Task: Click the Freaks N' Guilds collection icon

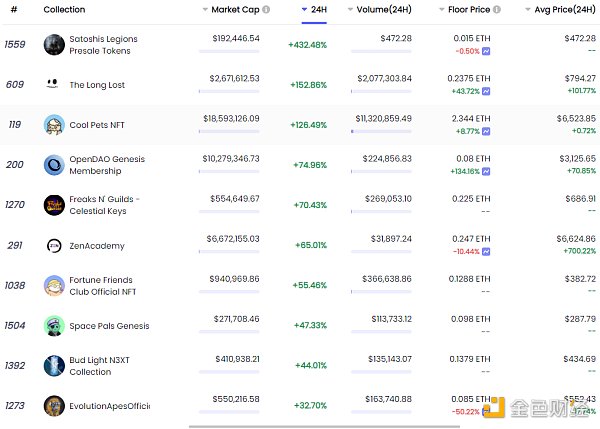Action: [54, 205]
